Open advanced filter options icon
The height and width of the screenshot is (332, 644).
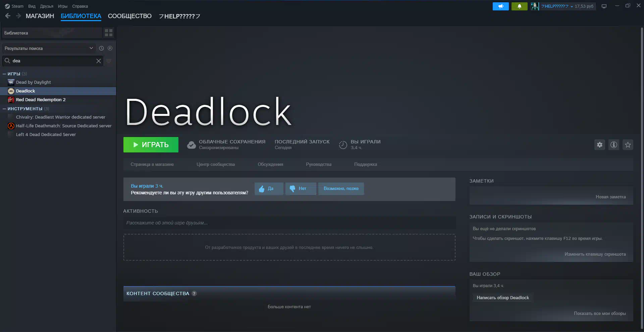109,61
